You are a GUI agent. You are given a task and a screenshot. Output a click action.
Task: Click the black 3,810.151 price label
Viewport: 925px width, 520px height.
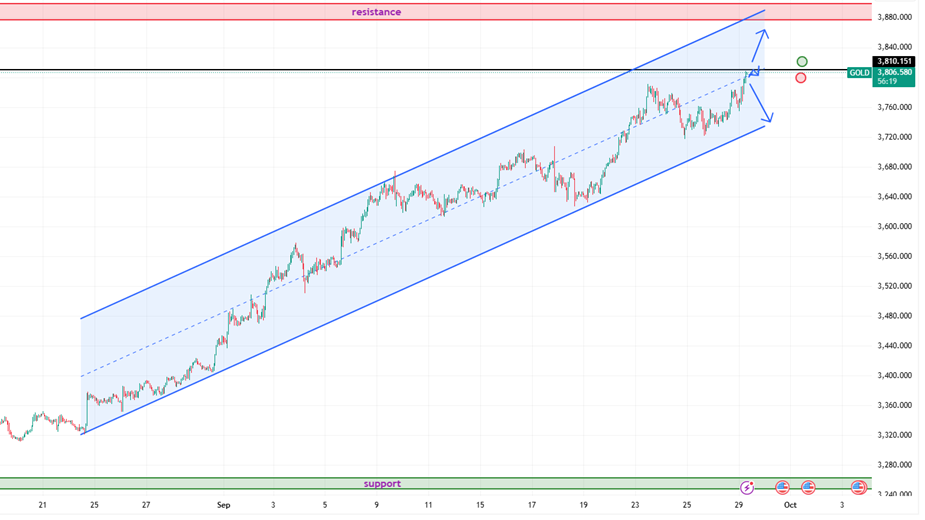pyautogui.click(x=895, y=61)
